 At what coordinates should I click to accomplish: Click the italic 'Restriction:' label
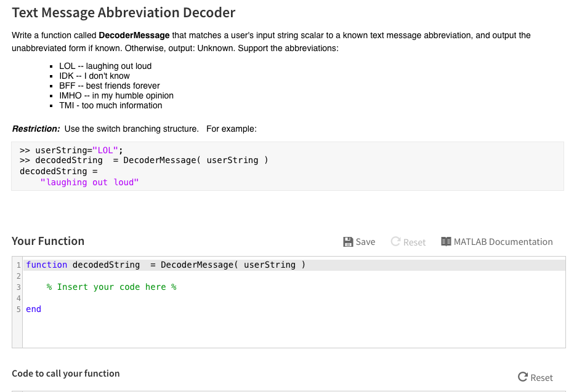pyautogui.click(x=36, y=129)
